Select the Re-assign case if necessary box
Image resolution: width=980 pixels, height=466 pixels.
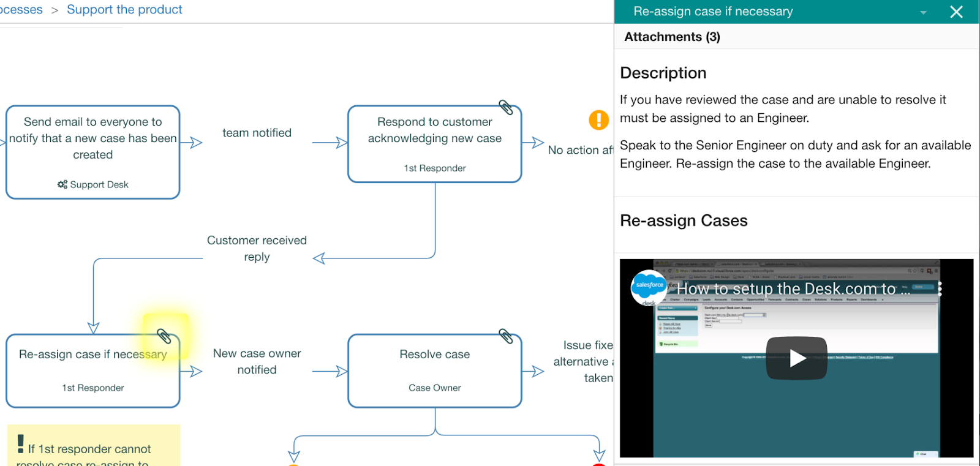93,370
